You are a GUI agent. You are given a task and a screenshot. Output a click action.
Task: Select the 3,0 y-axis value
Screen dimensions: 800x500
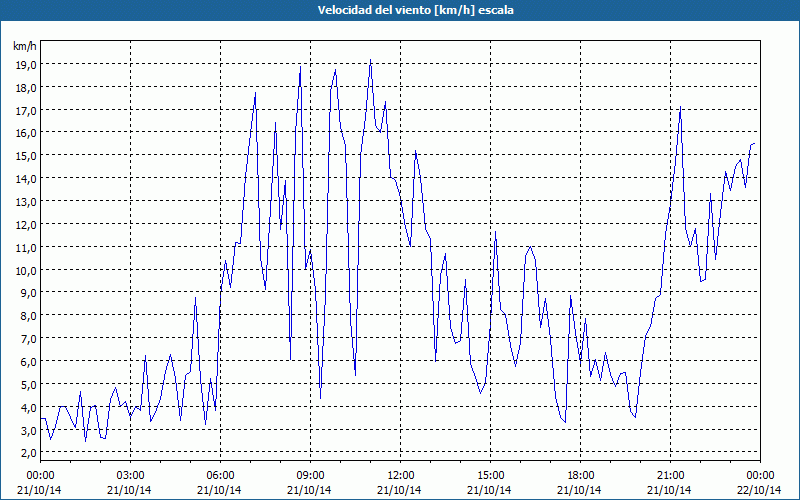point(30,431)
